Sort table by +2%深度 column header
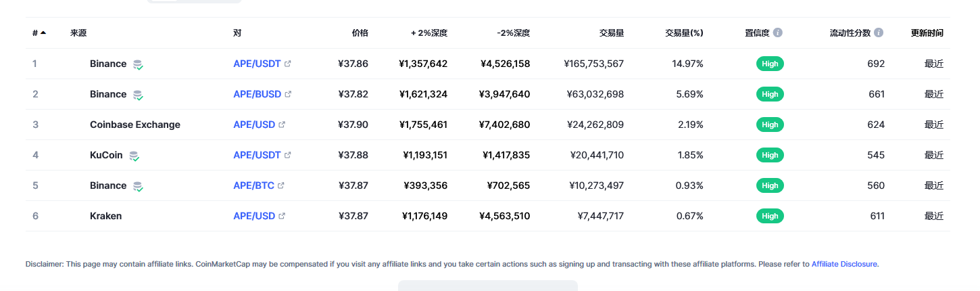The image size is (980, 291). pos(429,32)
